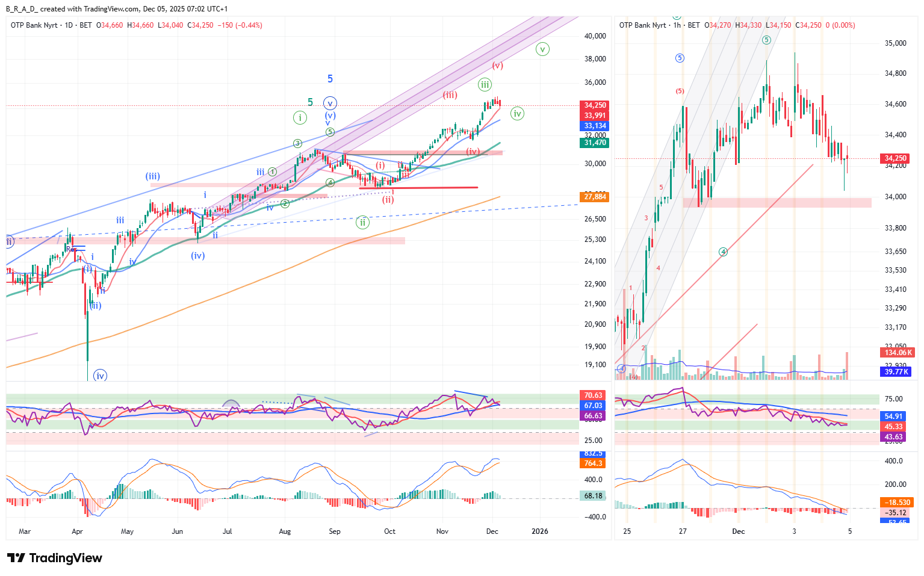Select the green 31,470 price label
924x576 pixels.
pos(595,143)
